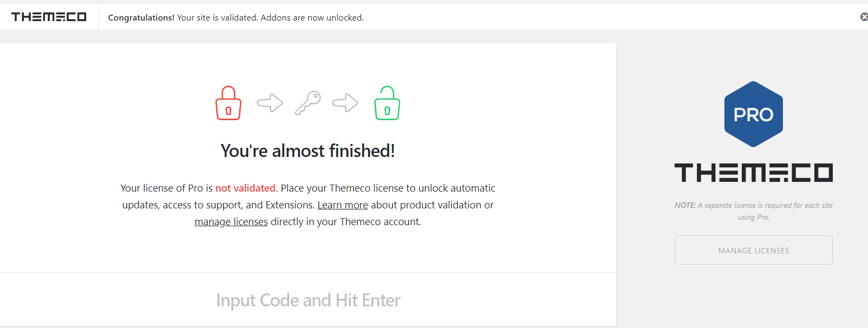This screenshot has width=868, height=328.
Task: Click the green unlocked padlock icon
Action: [x=387, y=103]
